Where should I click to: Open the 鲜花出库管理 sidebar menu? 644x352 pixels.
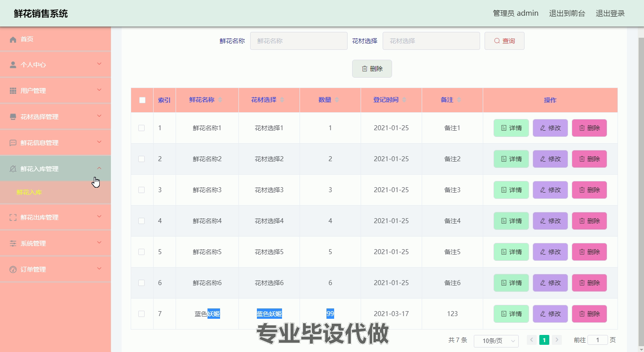[55, 217]
